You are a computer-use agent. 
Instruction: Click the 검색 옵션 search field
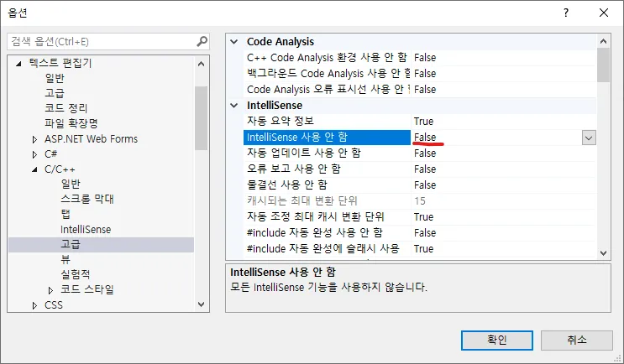(101, 41)
